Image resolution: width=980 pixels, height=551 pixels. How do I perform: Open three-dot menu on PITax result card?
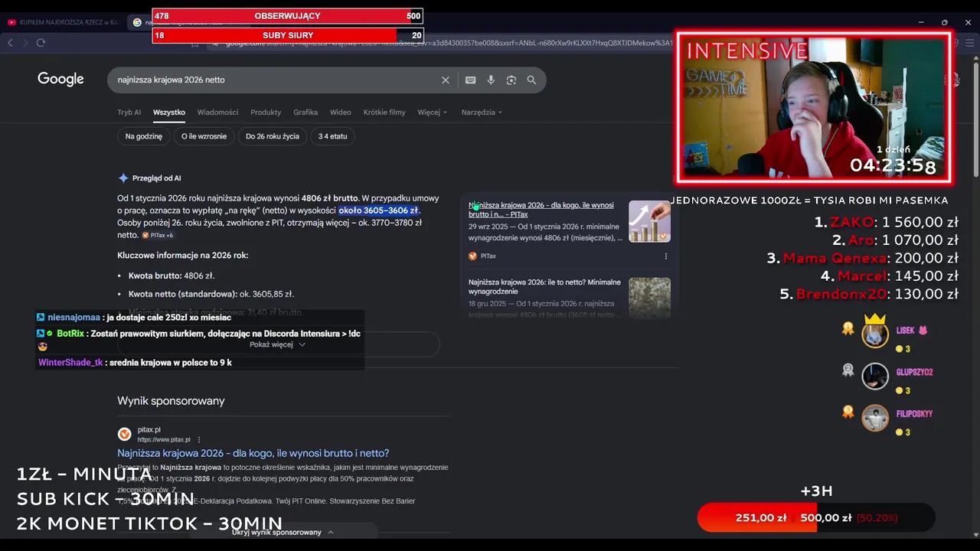pyautogui.click(x=665, y=256)
